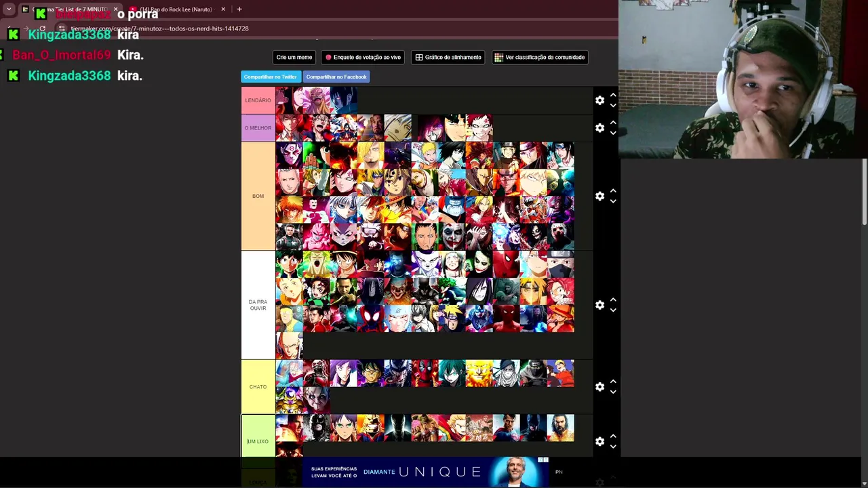Open settings gear for O MELHOR tier
Viewport: 868px width, 488px height.
coord(599,128)
